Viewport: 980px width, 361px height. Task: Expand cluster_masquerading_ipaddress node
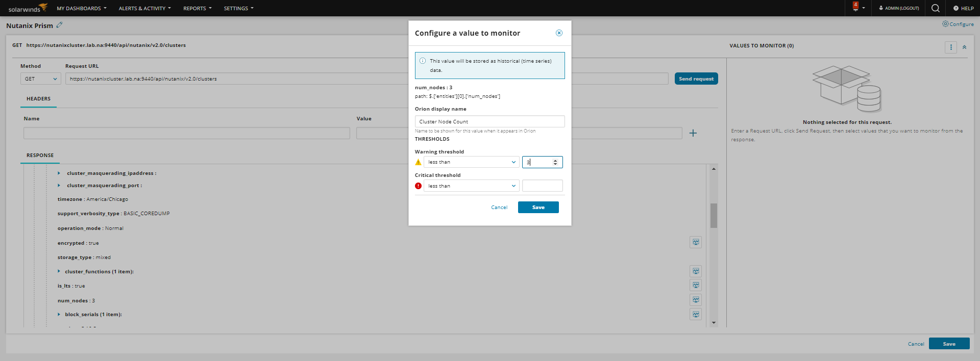pos(59,173)
